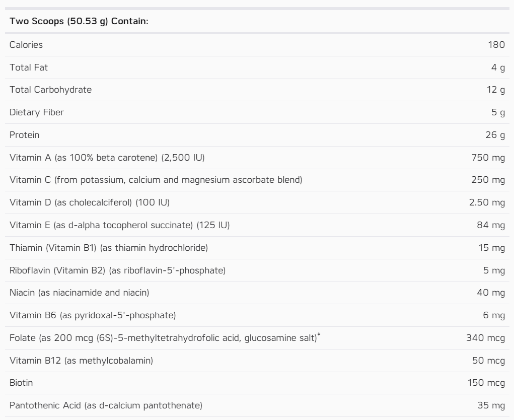Click the Biotin row label
This screenshot has height=420, width=514.
pyautogui.click(x=21, y=383)
